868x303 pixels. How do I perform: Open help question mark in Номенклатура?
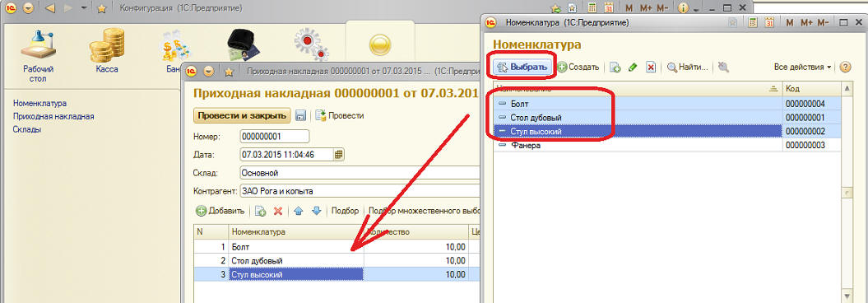coord(845,67)
